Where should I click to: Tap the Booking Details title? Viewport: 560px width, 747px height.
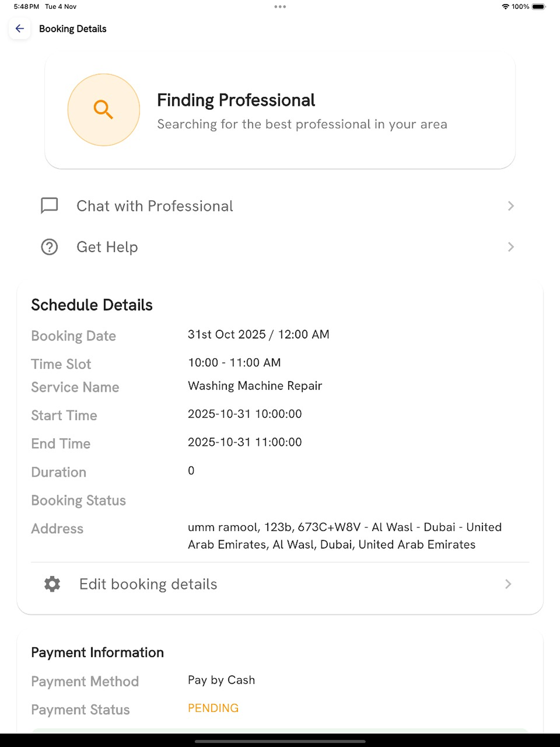click(x=72, y=29)
